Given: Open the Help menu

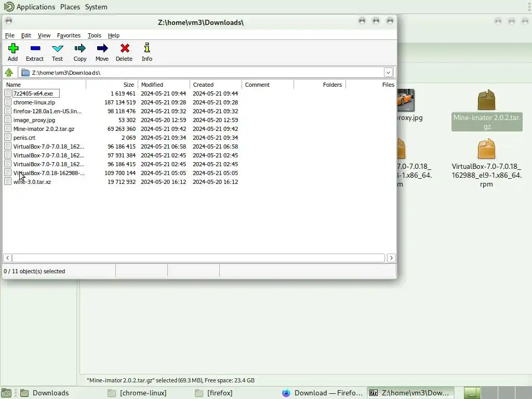Looking at the screenshot, I should (114, 35).
